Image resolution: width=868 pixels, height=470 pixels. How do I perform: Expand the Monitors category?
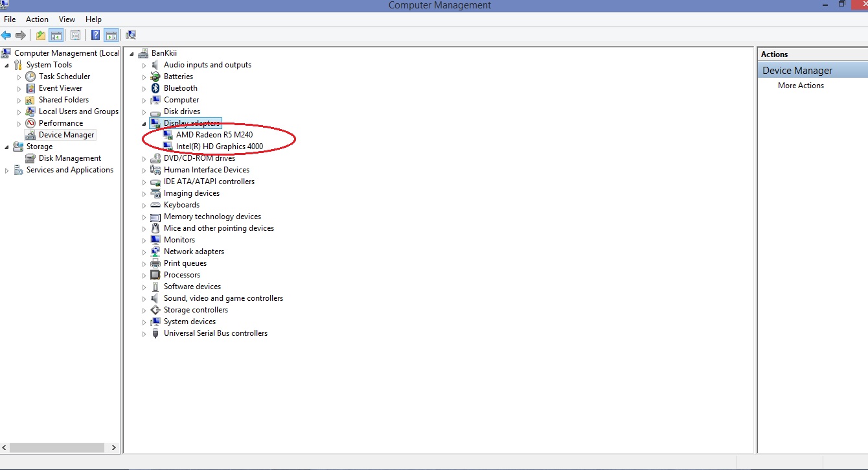pos(144,240)
